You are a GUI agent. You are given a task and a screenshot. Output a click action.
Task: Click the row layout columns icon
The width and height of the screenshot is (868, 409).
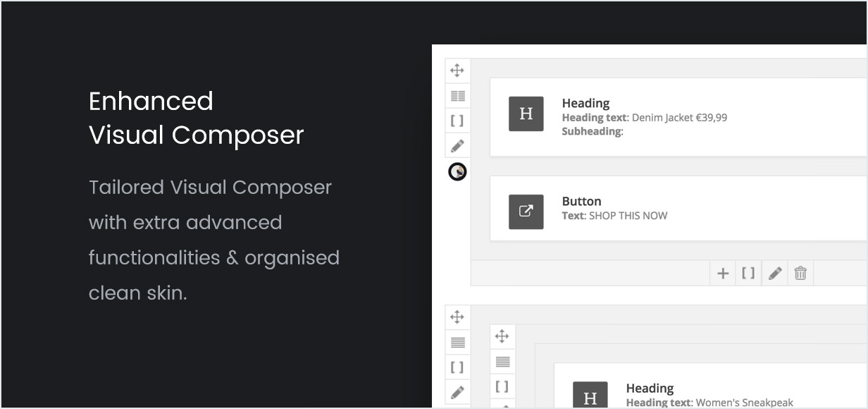pos(457,95)
